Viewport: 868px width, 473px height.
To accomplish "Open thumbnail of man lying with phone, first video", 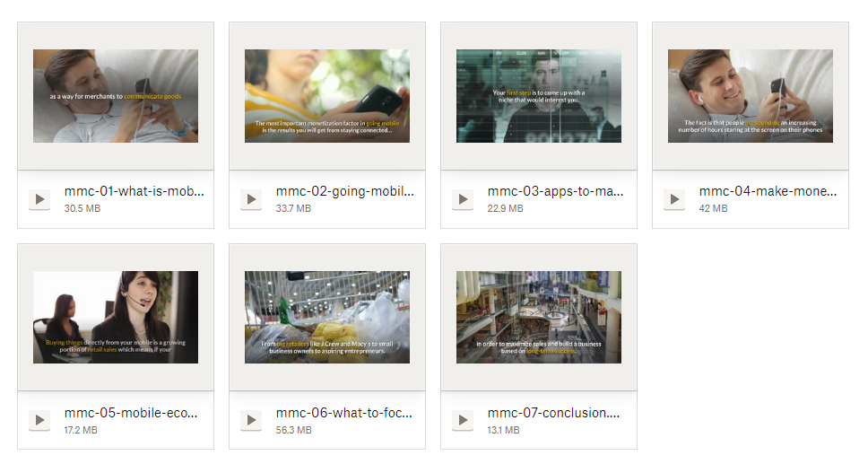I will pos(116,96).
